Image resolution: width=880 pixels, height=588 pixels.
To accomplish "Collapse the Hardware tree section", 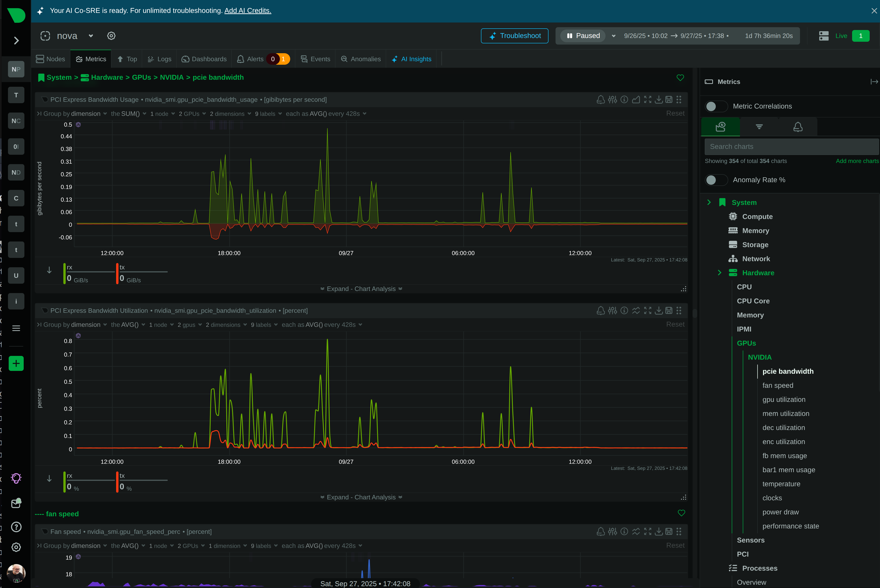I will pyautogui.click(x=719, y=273).
